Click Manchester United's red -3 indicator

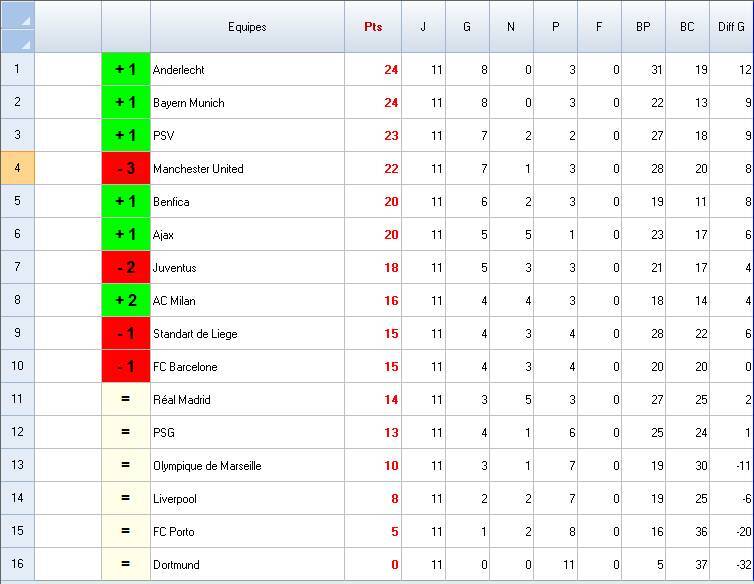[126, 169]
